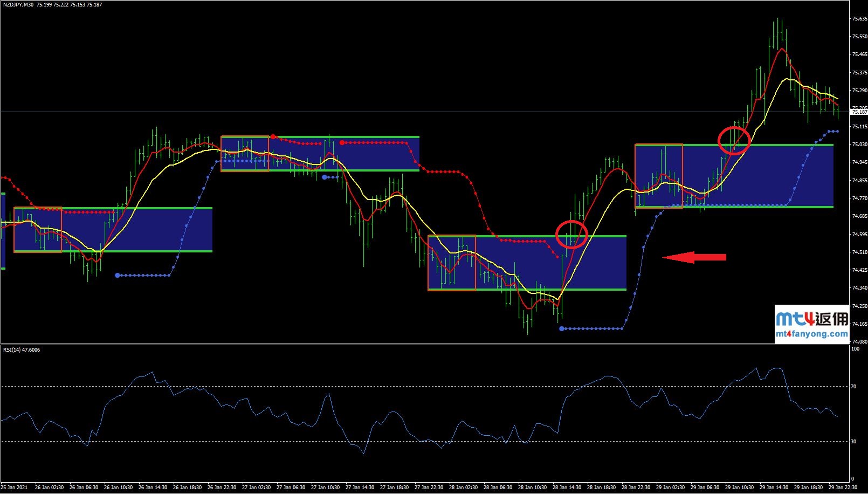Select the leftmost orange rectangle on the chart
This screenshot has width=868, height=494.
[x=38, y=230]
